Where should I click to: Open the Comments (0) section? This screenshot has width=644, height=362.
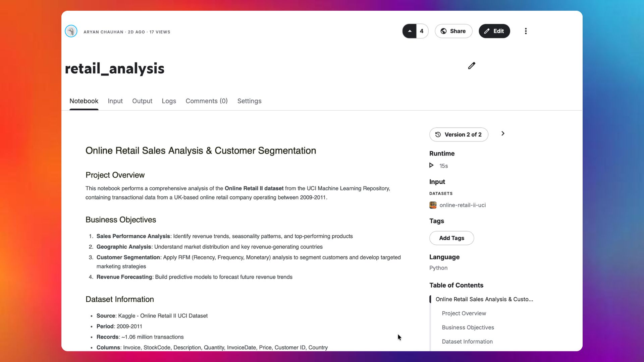point(207,101)
